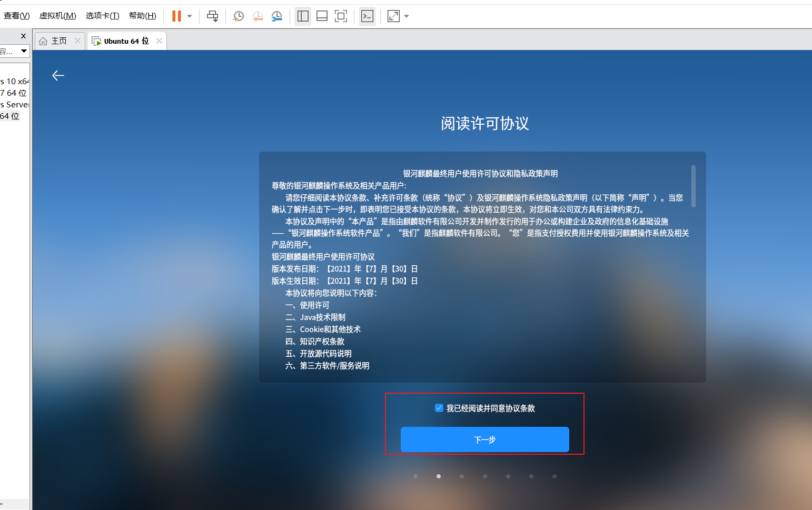Click the revert to snapshot icon

[x=258, y=16]
